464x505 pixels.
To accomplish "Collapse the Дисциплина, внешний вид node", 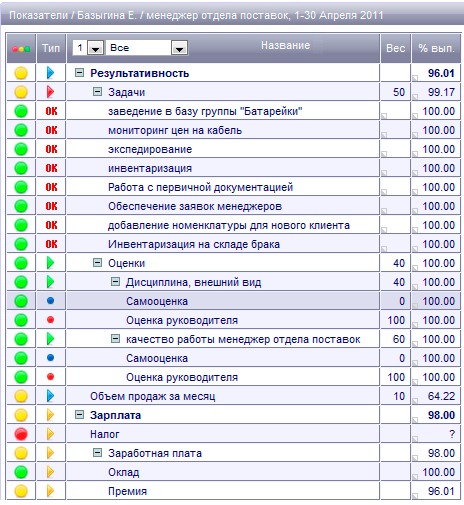I will (x=115, y=282).
